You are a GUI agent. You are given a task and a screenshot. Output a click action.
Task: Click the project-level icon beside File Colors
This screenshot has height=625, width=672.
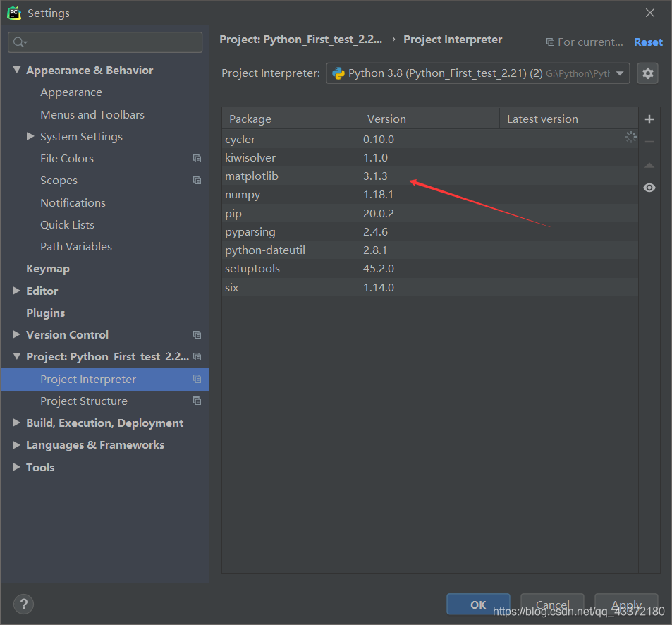[x=197, y=159]
